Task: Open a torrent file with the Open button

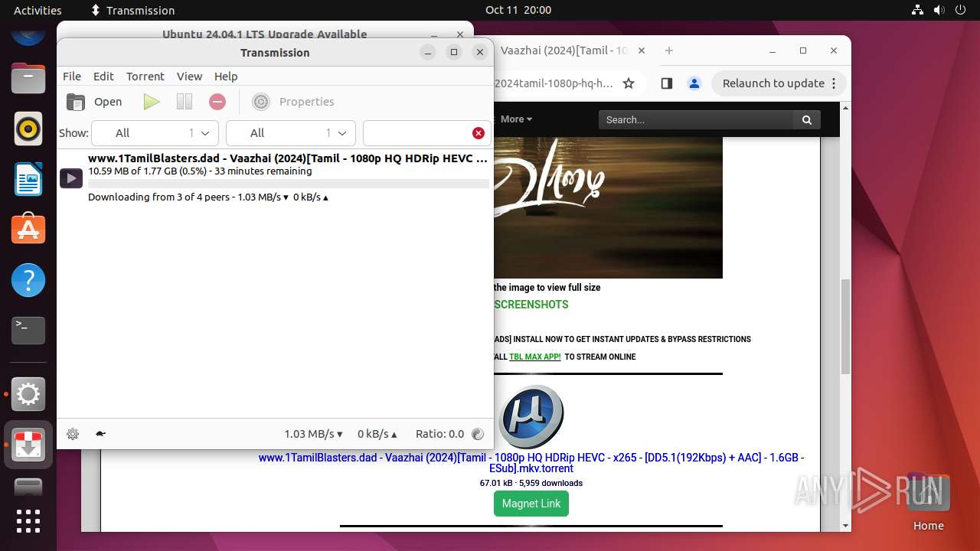Action: (x=94, y=102)
